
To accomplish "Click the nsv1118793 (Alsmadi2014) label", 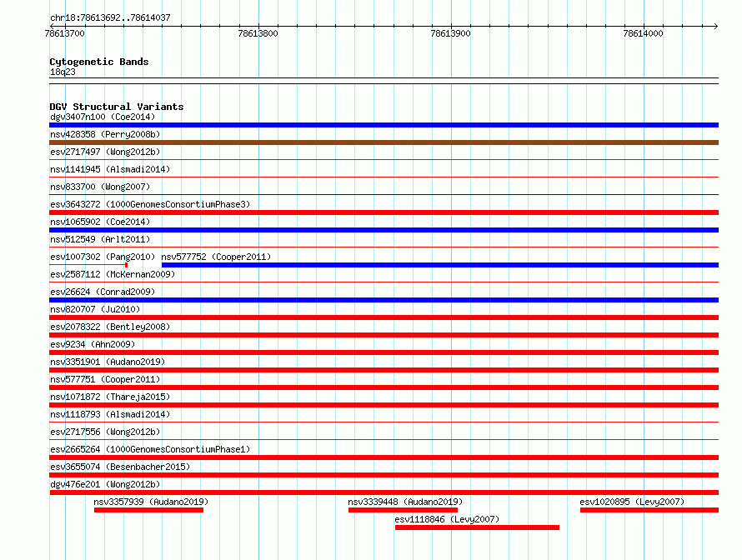I will pyautogui.click(x=110, y=414).
